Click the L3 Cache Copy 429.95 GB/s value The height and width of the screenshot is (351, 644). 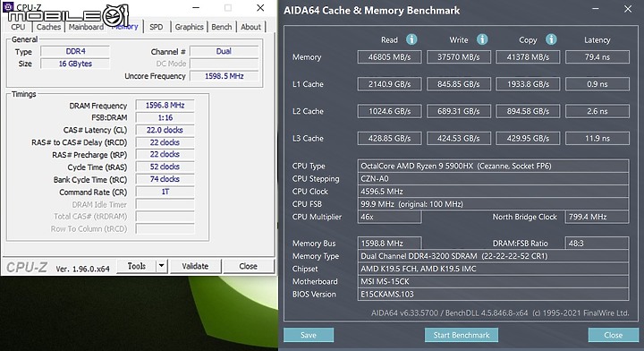point(528,139)
